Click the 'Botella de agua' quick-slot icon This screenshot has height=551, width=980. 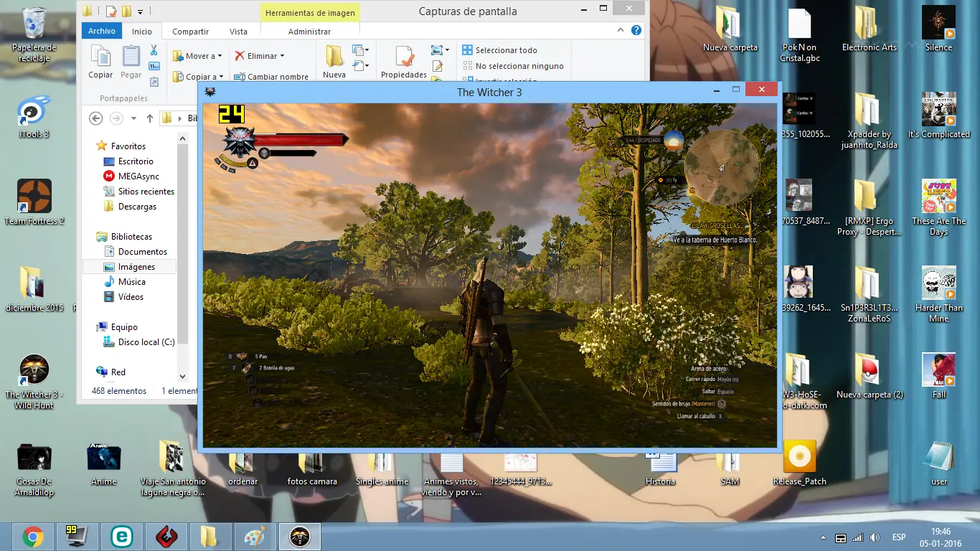(247, 367)
